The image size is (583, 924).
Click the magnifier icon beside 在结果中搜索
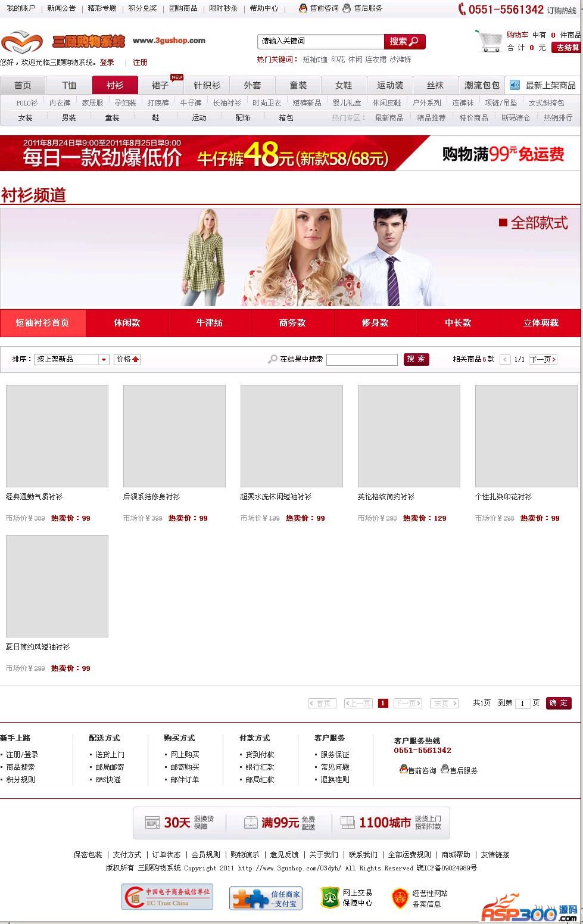[273, 359]
